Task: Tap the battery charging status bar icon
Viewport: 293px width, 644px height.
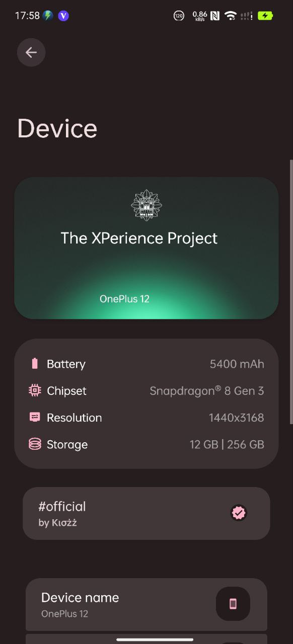Action: coord(265,16)
